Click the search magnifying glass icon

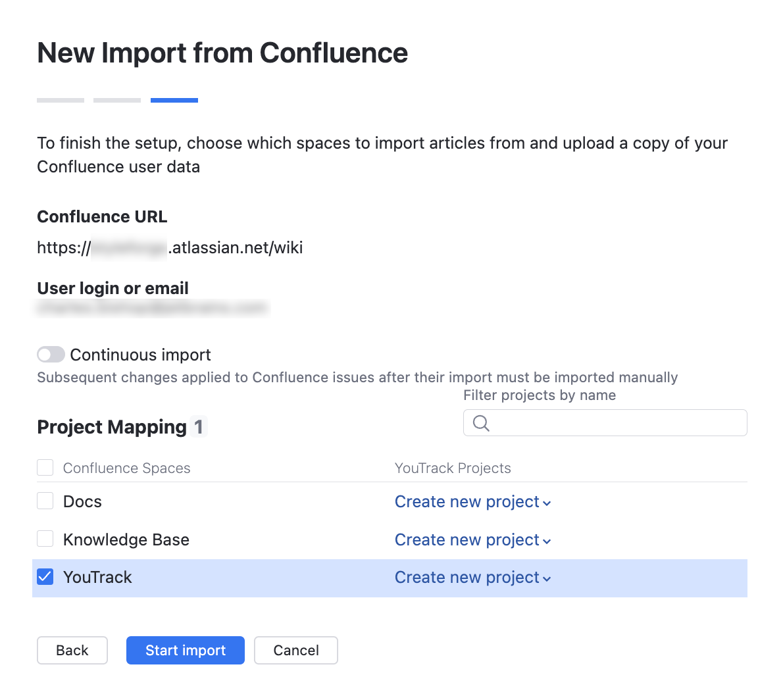(480, 423)
